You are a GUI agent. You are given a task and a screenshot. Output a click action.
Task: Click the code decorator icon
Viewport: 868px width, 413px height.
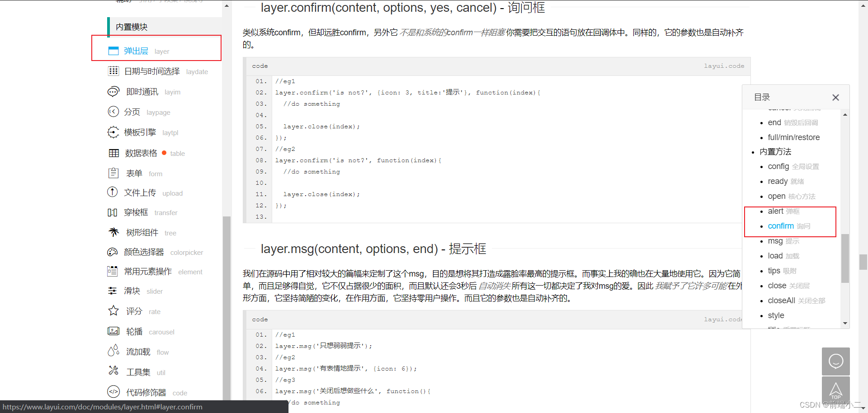pos(113,391)
